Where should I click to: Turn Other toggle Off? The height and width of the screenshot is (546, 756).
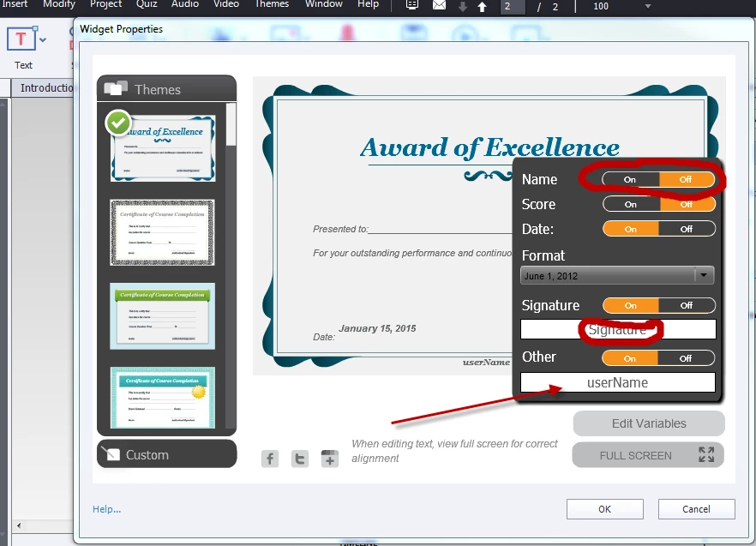(x=686, y=358)
